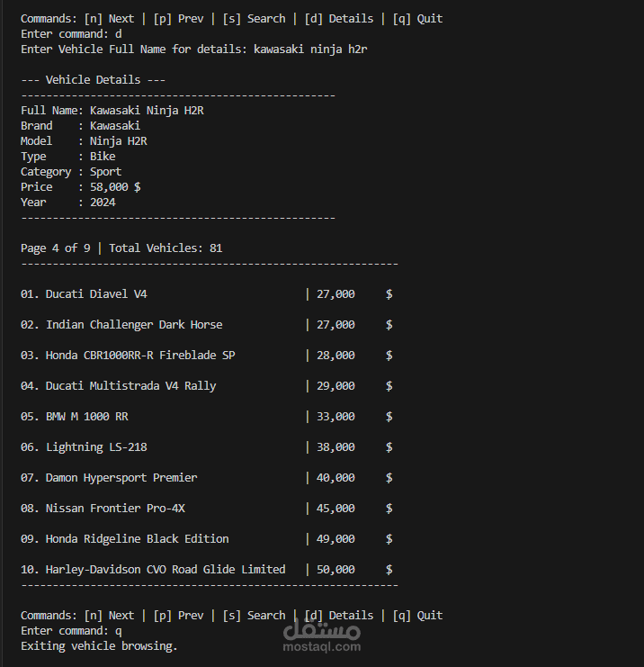Screen dimensions: 644x667
Task: Click the 'Category : Sport' line
Action: (x=71, y=172)
